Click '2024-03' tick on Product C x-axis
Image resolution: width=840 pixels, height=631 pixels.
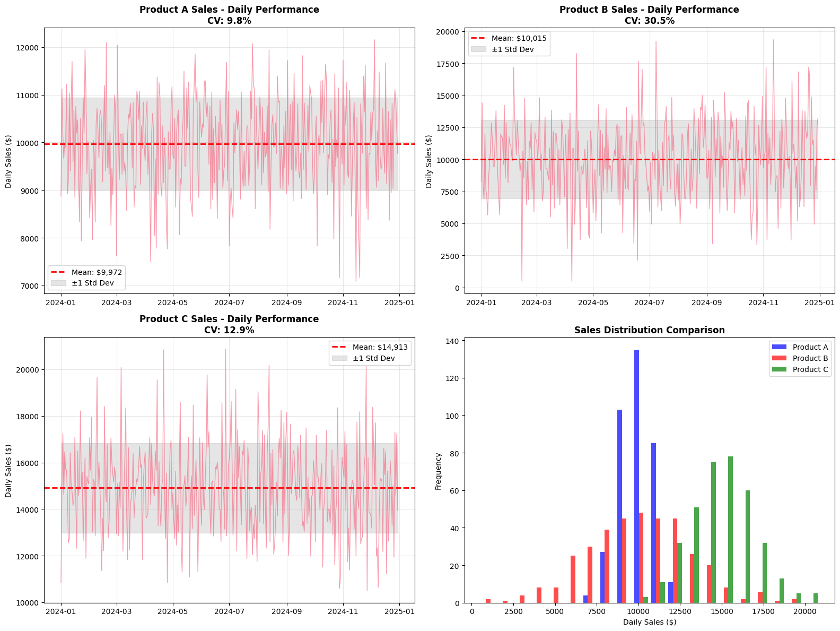(x=116, y=612)
